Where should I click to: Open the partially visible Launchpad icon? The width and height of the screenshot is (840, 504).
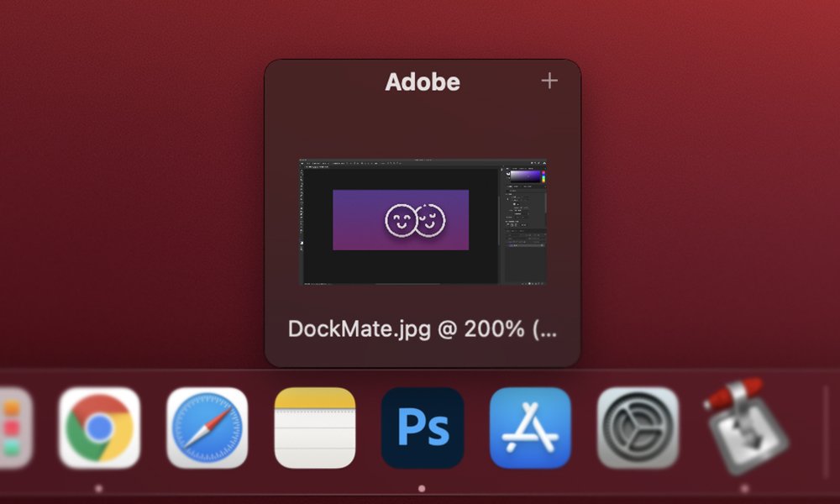pyautogui.click(x=14, y=428)
